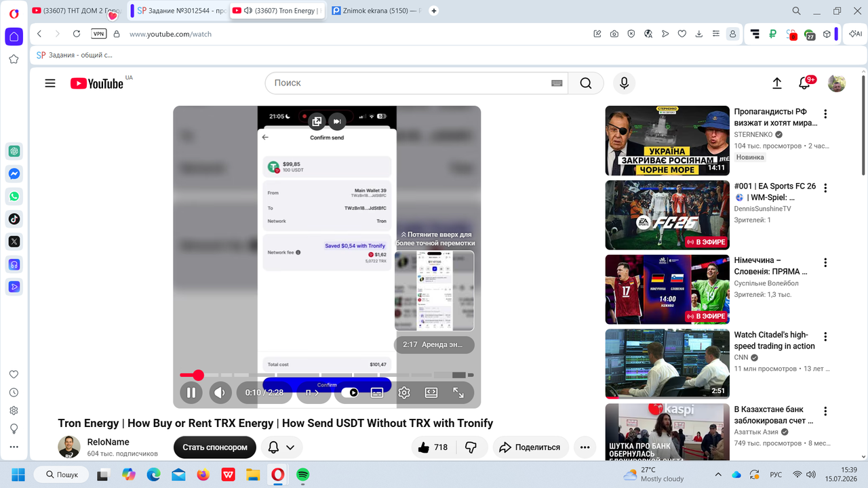Open TikTok in the Opera sidebar
Viewport: 868px width, 488px height.
(14, 218)
